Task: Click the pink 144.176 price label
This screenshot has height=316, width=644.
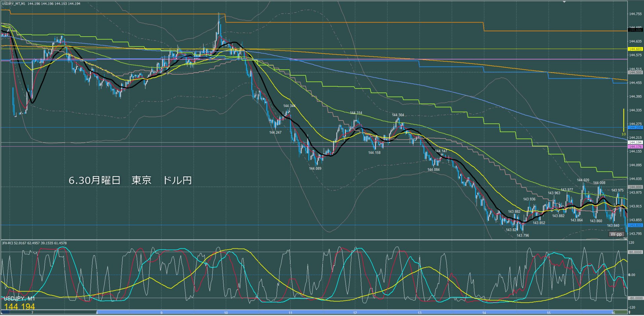Action: pyautogui.click(x=635, y=147)
